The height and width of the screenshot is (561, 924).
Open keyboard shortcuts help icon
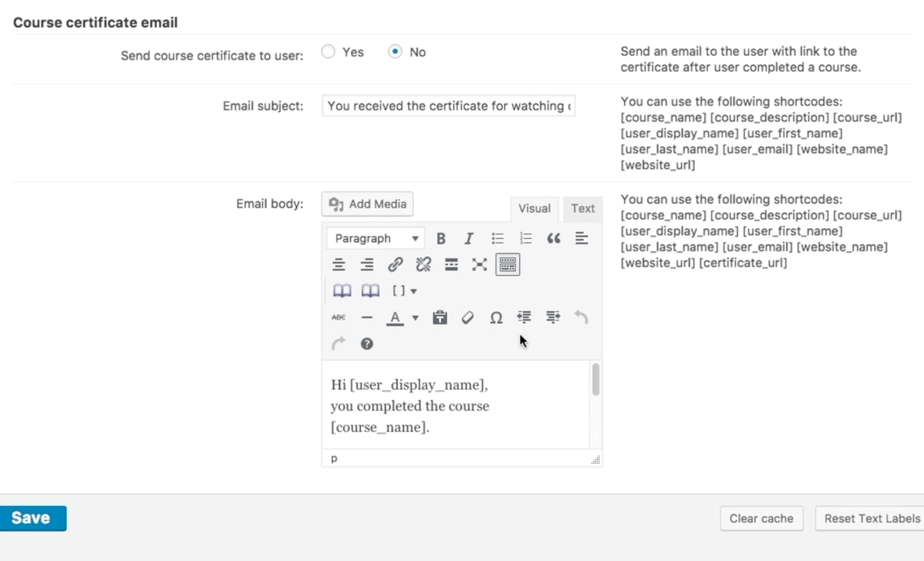click(366, 344)
